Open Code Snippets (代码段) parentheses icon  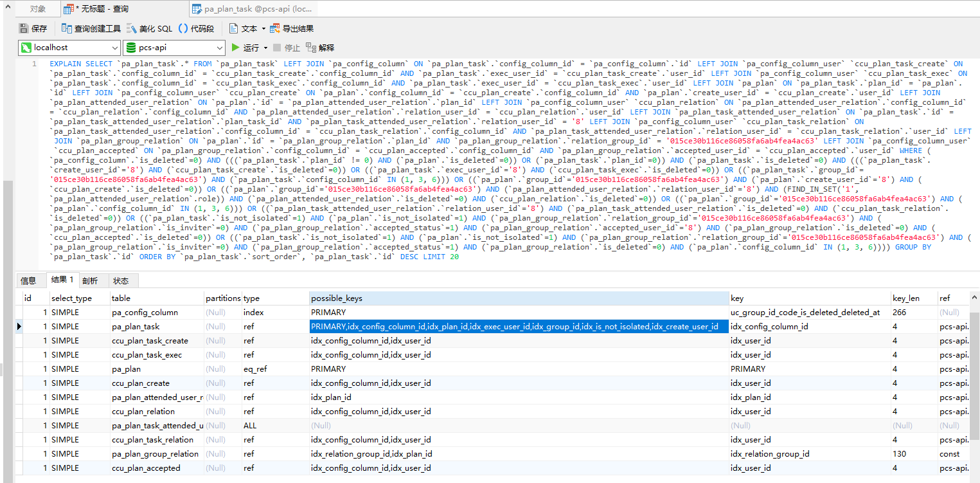click(x=183, y=28)
